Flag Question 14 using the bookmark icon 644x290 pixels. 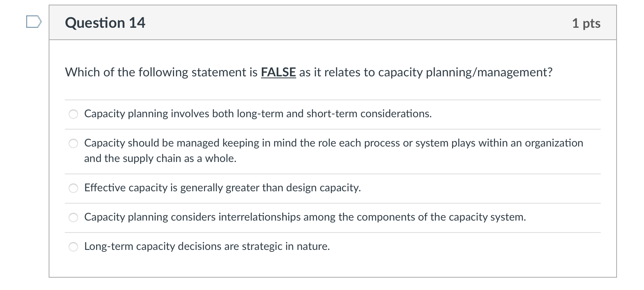33,22
